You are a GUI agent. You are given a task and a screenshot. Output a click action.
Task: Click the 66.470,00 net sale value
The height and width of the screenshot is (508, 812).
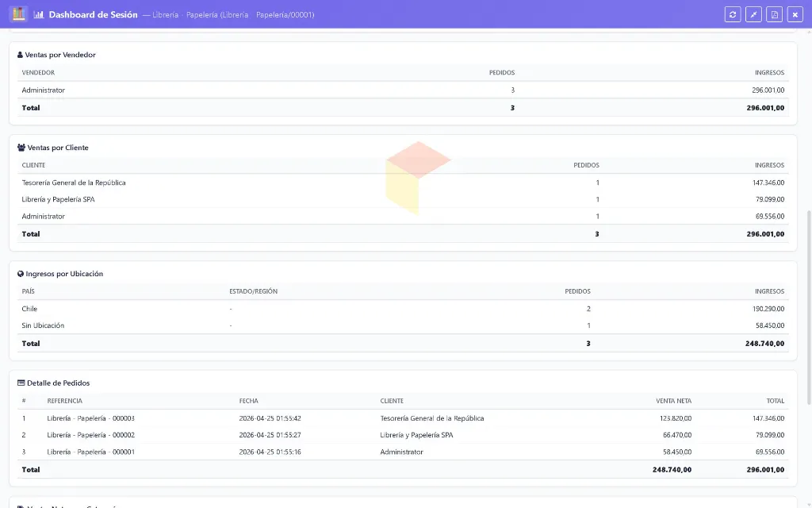(677, 435)
